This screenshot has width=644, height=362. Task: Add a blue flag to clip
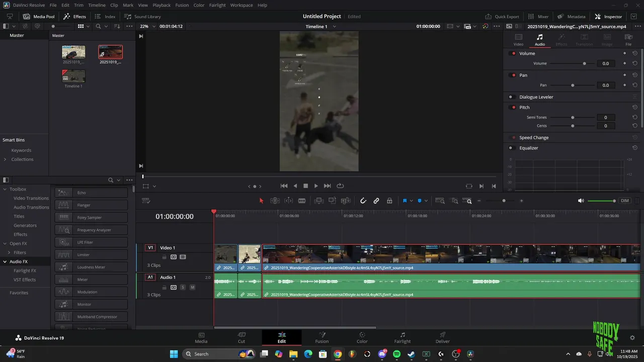pos(405,201)
